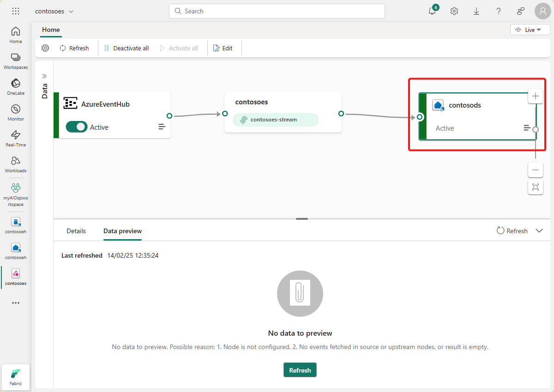Image resolution: width=554 pixels, height=392 pixels.
Task: Open the Live mode dropdown
Action: point(530,29)
